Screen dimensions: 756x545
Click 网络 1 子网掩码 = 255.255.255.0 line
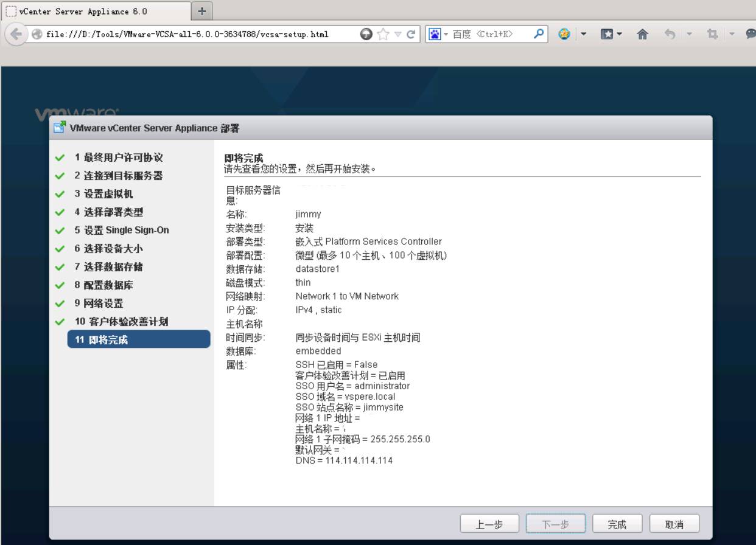(363, 439)
